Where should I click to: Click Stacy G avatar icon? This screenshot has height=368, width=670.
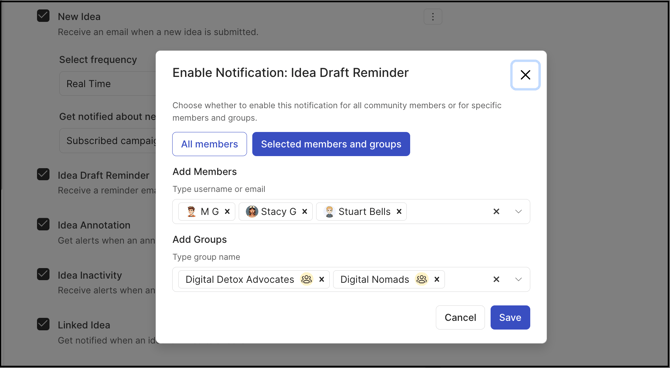point(252,212)
